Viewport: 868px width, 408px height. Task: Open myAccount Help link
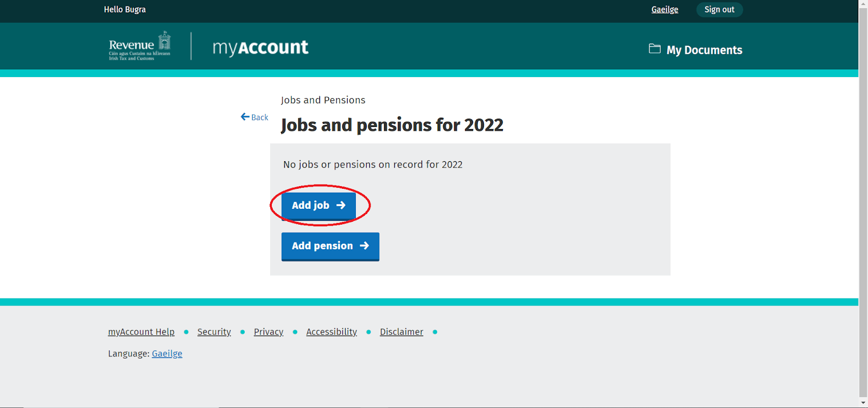pos(141,332)
